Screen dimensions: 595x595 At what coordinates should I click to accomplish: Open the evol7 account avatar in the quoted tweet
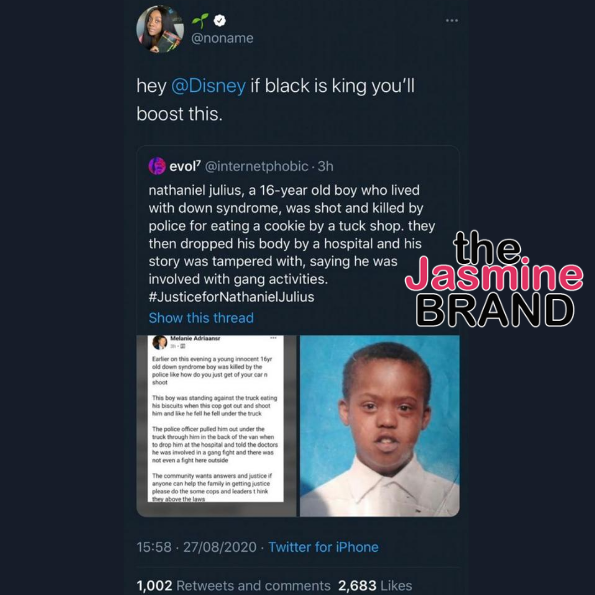click(x=157, y=166)
